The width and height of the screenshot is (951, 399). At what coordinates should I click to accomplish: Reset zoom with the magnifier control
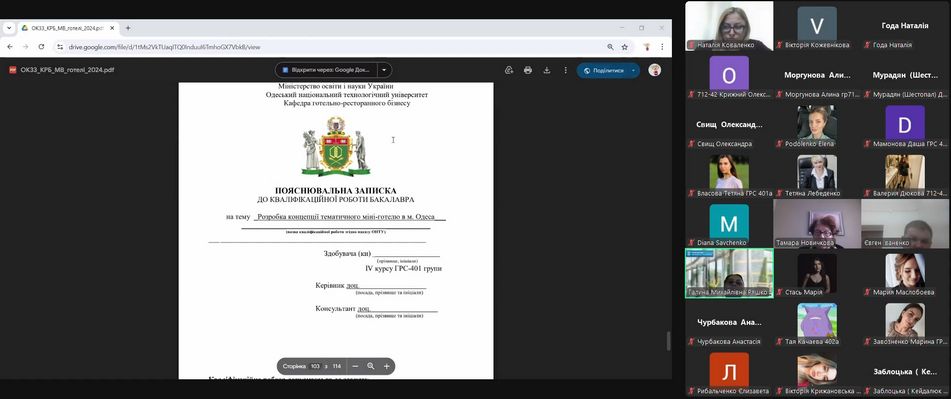[371, 366]
